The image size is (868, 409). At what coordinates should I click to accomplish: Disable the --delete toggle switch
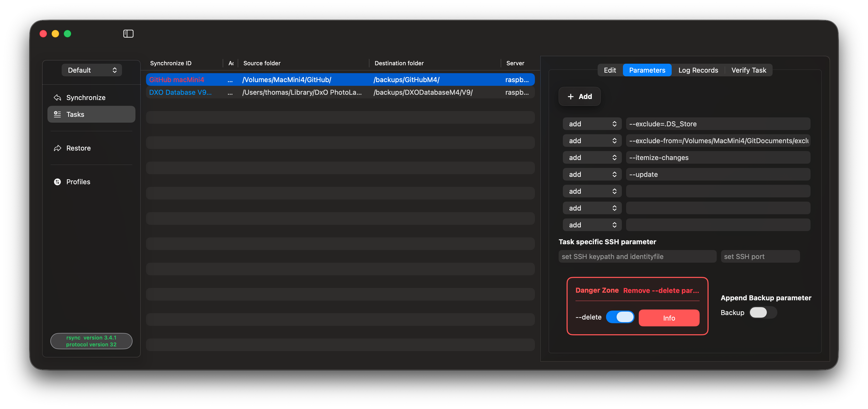tap(620, 317)
